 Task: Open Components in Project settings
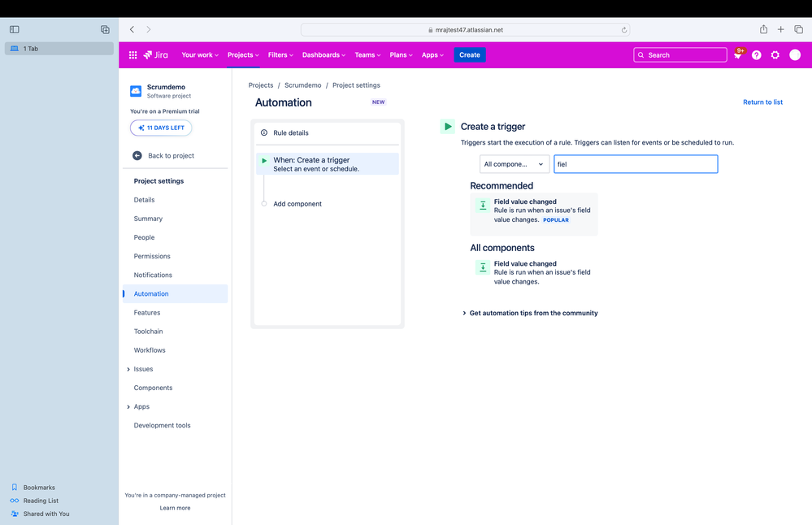tap(175, 388)
